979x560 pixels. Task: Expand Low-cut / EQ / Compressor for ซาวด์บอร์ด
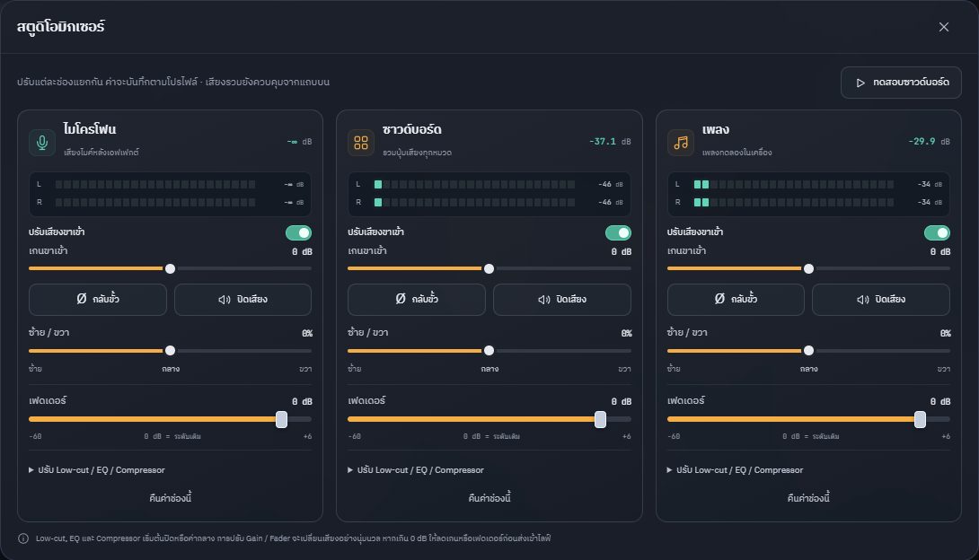[416, 469]
